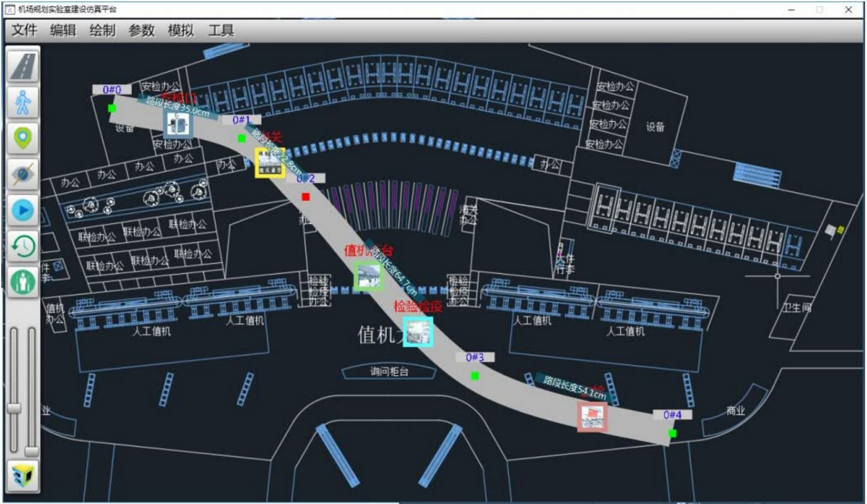Select the road drawing tool
The width and height of the screenshot is (867, 504).
pos(23,66)
